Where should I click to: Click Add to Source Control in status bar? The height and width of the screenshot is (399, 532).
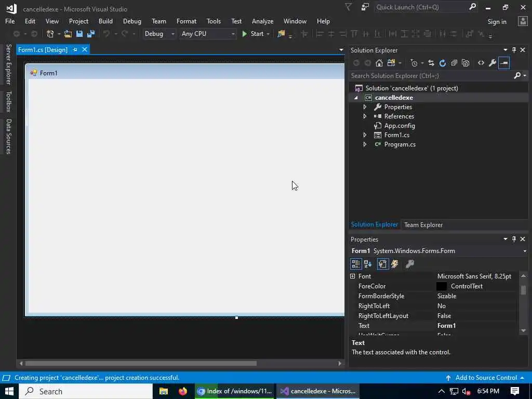[486, 378]
